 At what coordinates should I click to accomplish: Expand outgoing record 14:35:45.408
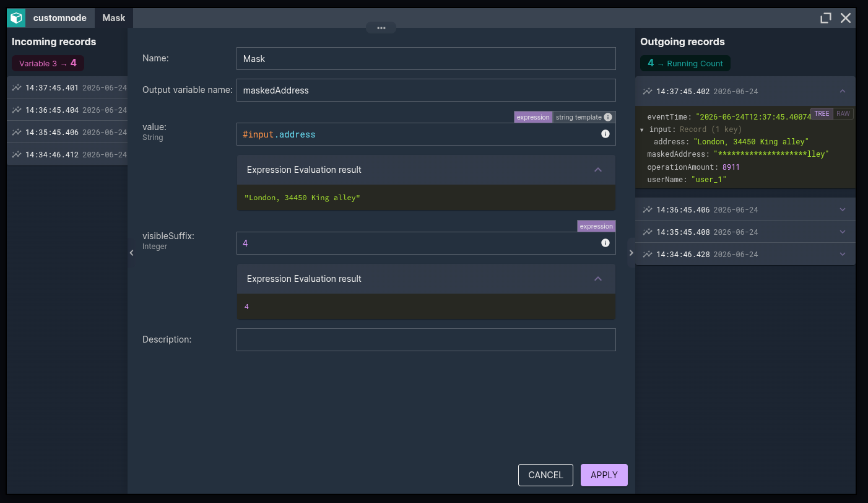click(843, 232)
